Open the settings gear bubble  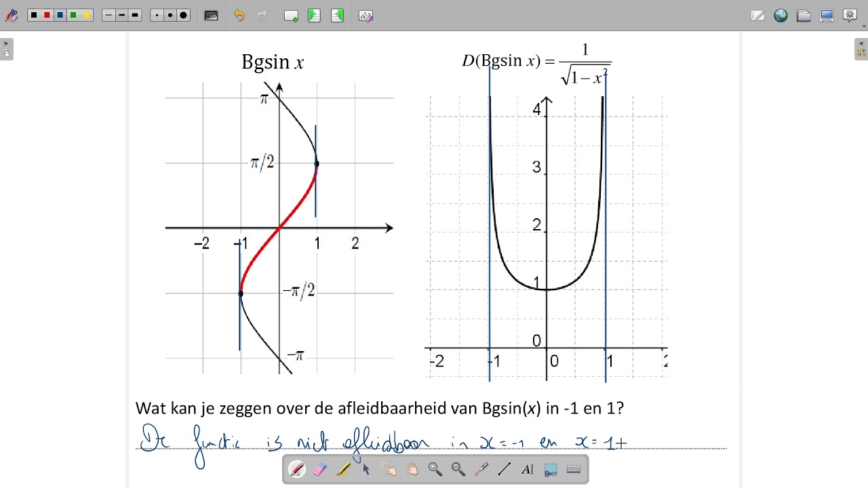(849, 15)
